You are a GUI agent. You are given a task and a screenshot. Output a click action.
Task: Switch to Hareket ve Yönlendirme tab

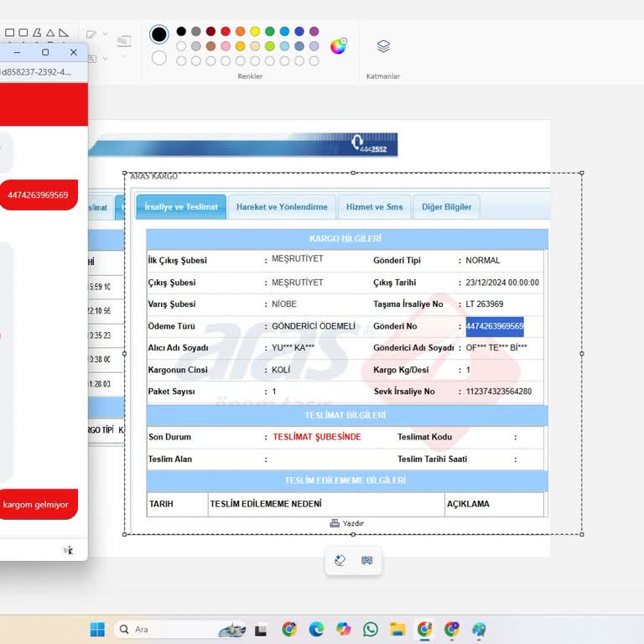282,206
